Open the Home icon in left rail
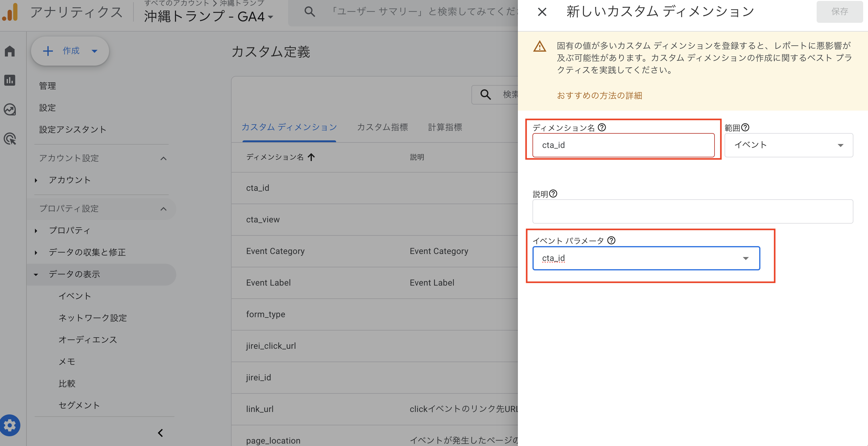This screenshot has width=868, height=446. point(10,51)
